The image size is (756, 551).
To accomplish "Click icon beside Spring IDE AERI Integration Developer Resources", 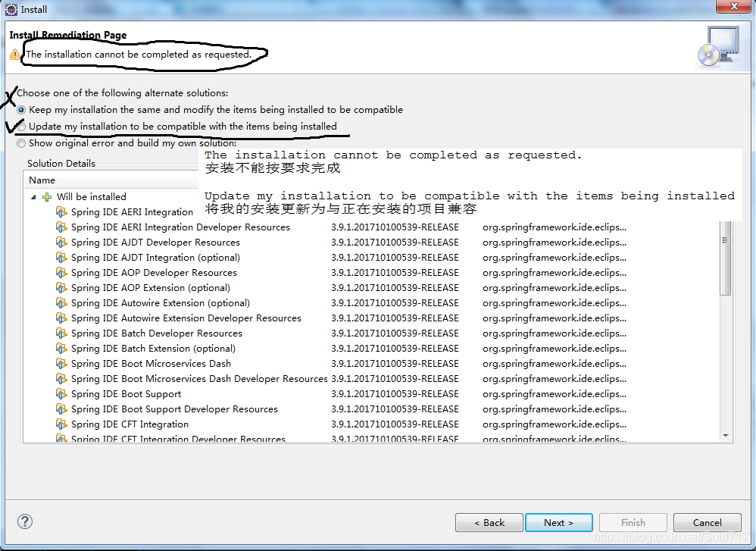I will pos(61,227).
